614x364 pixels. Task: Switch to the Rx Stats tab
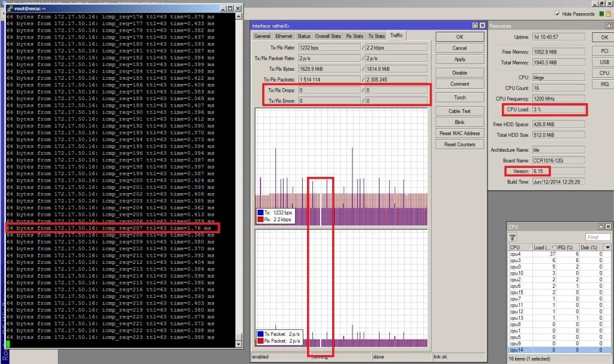(x=354, y=36)
